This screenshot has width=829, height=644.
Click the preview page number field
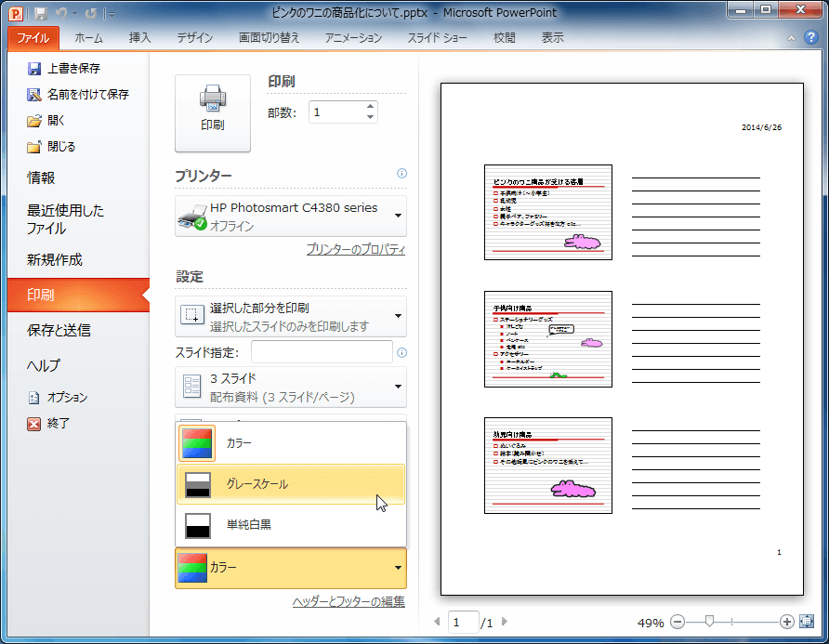coord(463,623)
